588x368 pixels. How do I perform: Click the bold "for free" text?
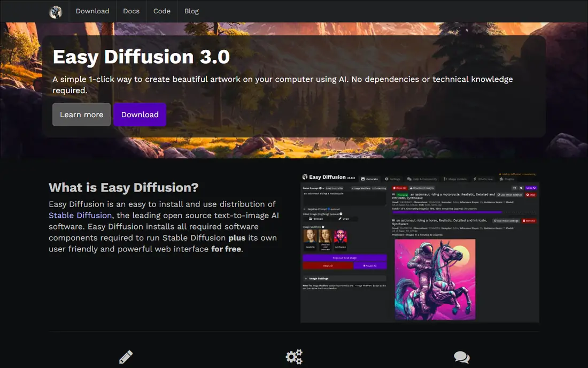[226, 249]
